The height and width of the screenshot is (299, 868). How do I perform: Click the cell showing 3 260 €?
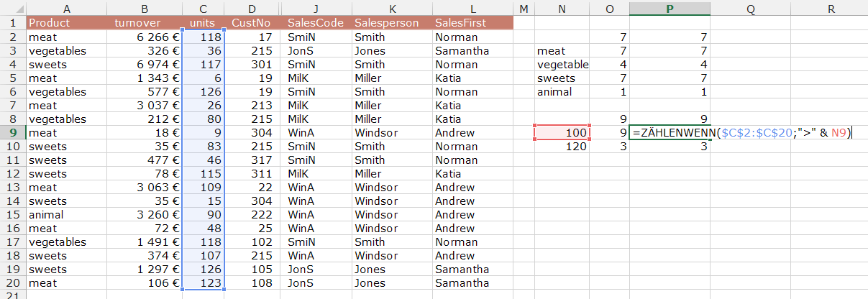click(145, 215)
